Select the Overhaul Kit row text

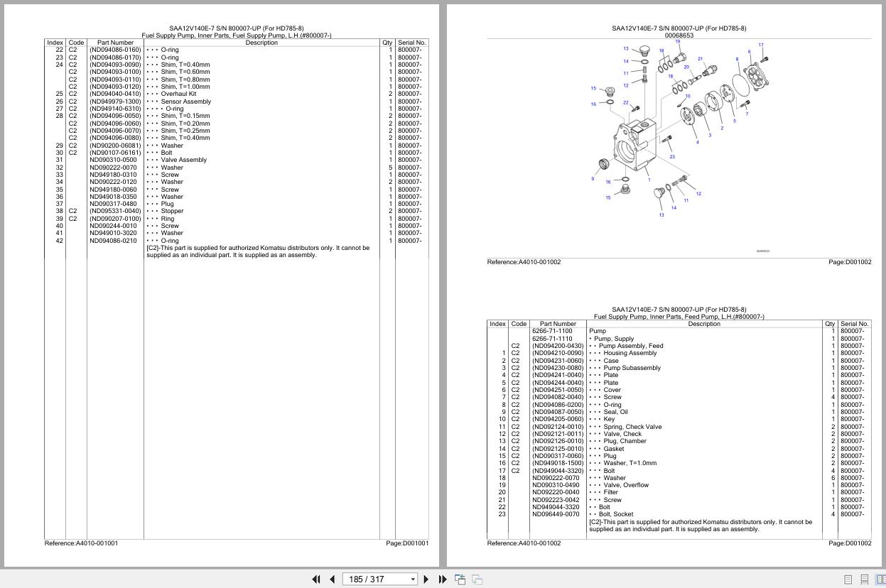[178, 94]
